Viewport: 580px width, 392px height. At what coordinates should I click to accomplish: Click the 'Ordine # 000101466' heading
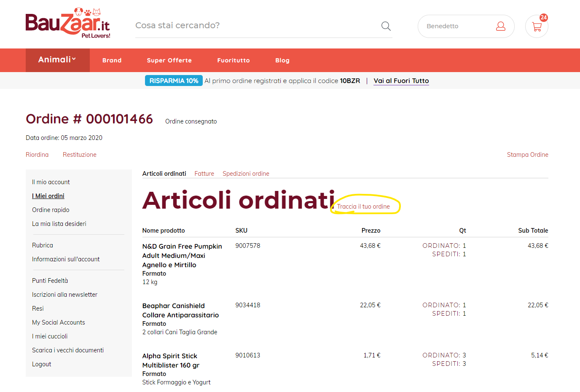(x=89, y=119)
